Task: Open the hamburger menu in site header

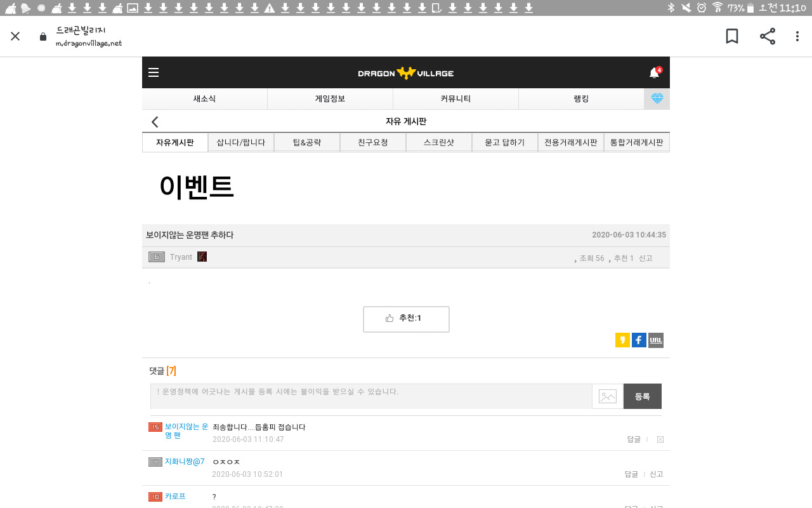Action: (x=154, y=72)
